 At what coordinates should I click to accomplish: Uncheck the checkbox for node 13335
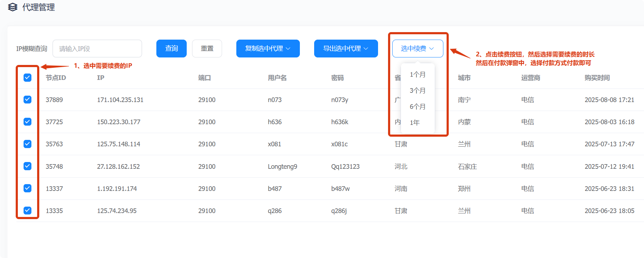[27, 210]
